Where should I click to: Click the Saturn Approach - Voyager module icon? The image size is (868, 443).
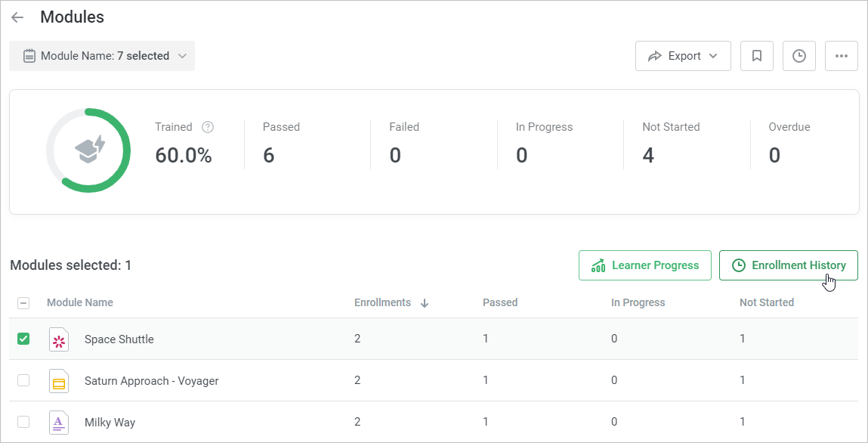click(58, 380)
